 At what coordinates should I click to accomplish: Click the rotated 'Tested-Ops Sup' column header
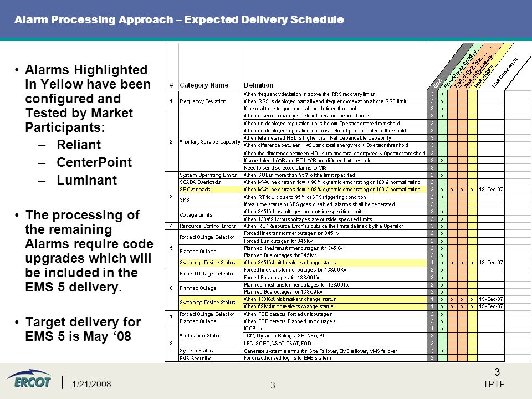click(x=467, y=73)
